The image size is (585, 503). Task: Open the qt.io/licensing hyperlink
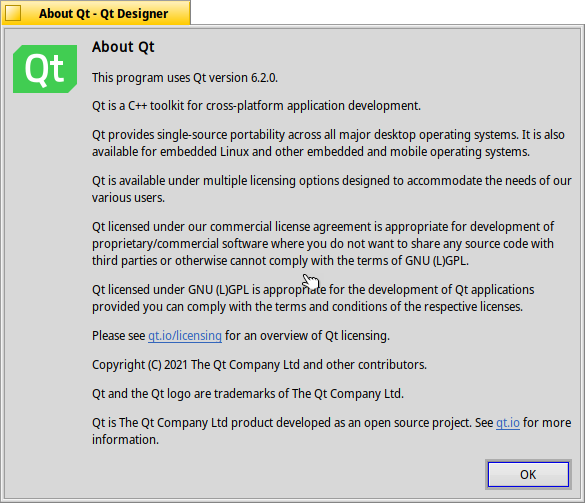click(185, 335)
